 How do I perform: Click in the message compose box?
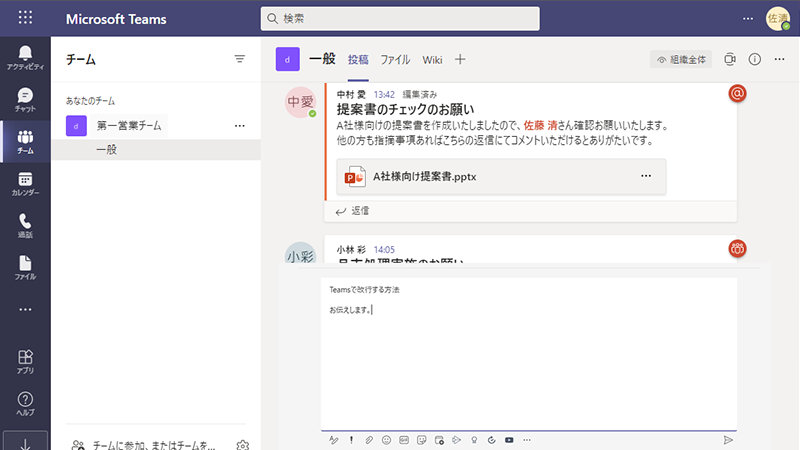pos(529,354)
